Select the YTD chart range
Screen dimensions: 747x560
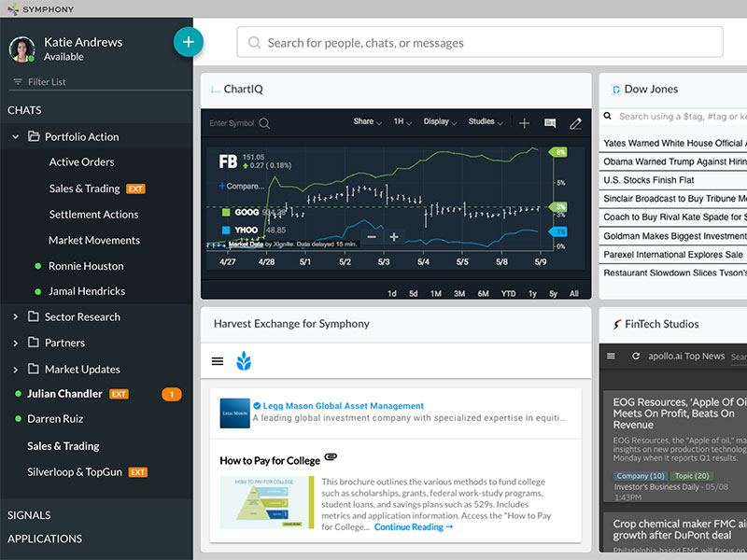click(x=508, y=293)
